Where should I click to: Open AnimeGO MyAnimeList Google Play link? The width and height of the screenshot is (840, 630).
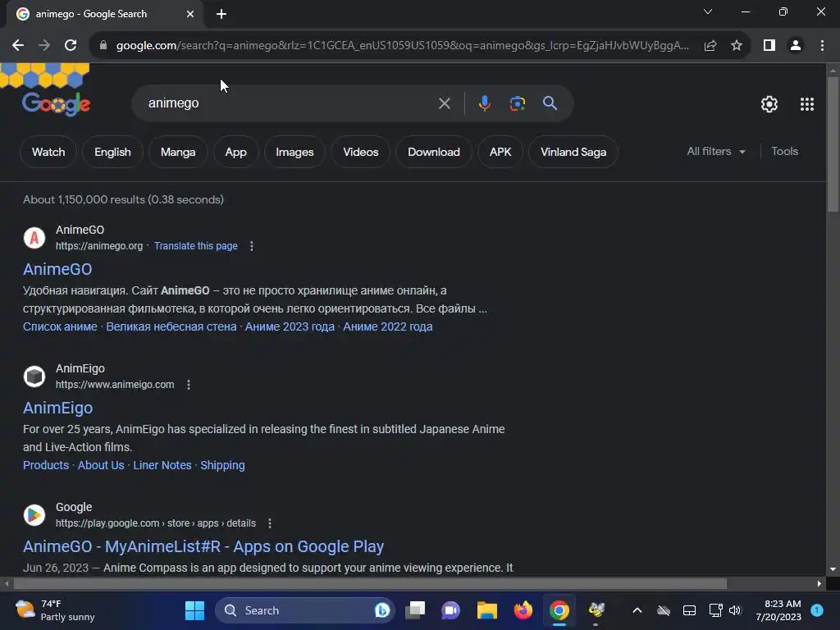tap(203, 547)
